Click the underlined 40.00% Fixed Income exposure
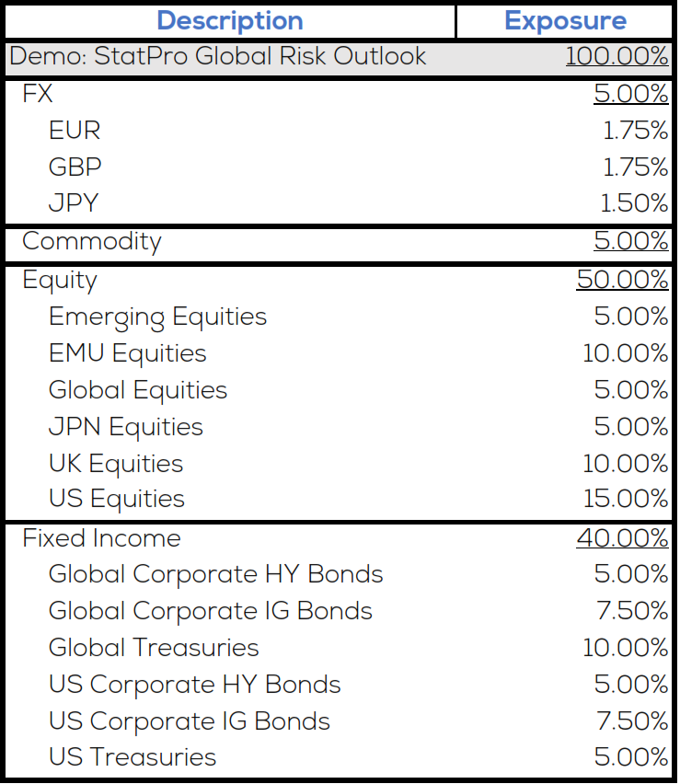Screen dimensions: 680x784 click(x=622, y=537)
